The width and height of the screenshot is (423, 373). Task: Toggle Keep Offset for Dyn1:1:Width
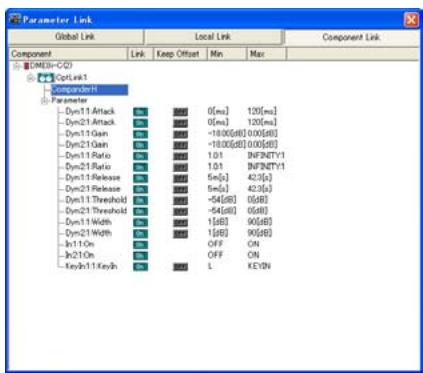coord(180,222)
